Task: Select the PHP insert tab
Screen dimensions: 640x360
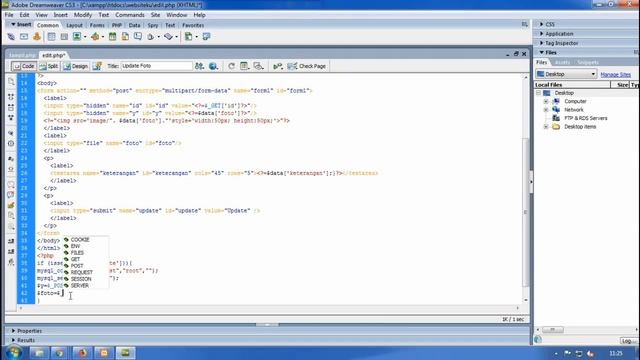Action: coord(117,25)
